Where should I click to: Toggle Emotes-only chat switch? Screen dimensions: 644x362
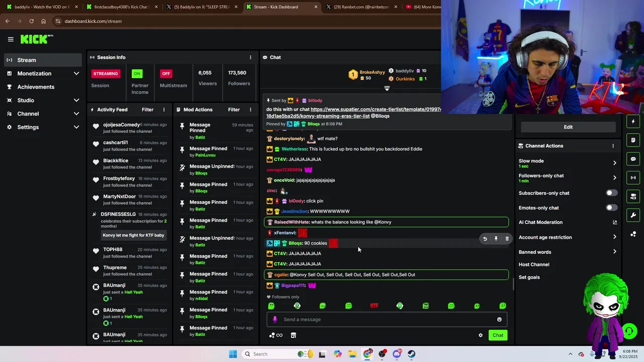click(x=611, y=208)
